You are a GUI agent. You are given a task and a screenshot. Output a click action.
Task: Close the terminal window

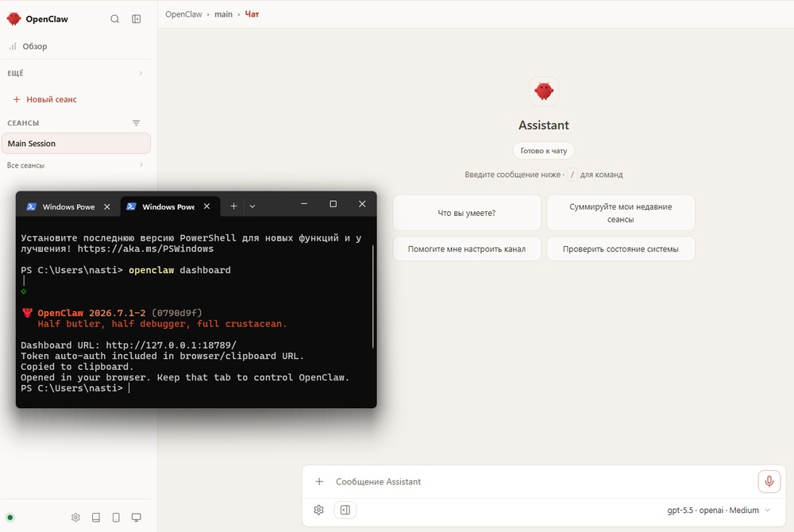pos(362,204)
